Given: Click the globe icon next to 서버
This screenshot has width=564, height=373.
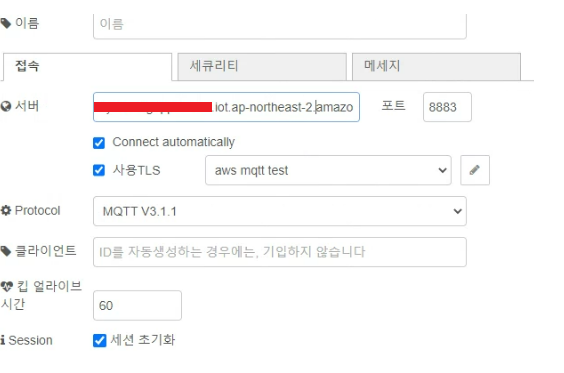Looking at the screenshot, I should coord(6,106).
